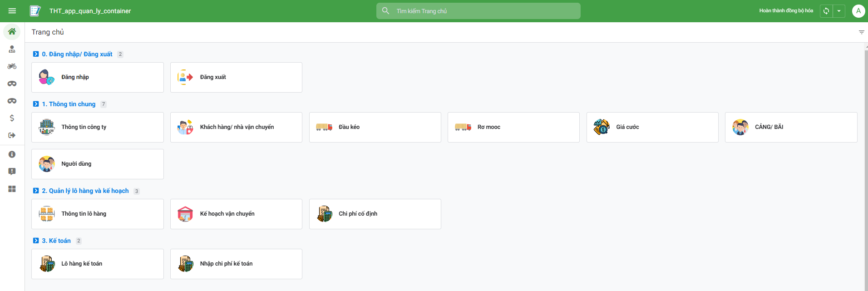Image resolution: width=868 pixels, height=291 pixels.
Task: Open the filter icon beside Trang chủ
Action: pyautogui.click(x=861, y=32)
